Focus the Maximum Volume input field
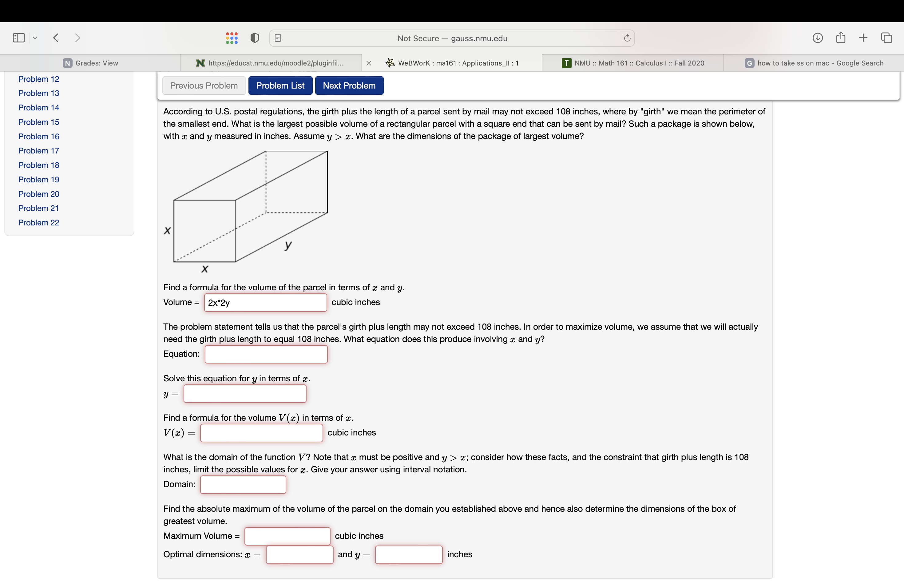This screenshot has height=588, width=904. pyautogui.click(x=287, y=536)
